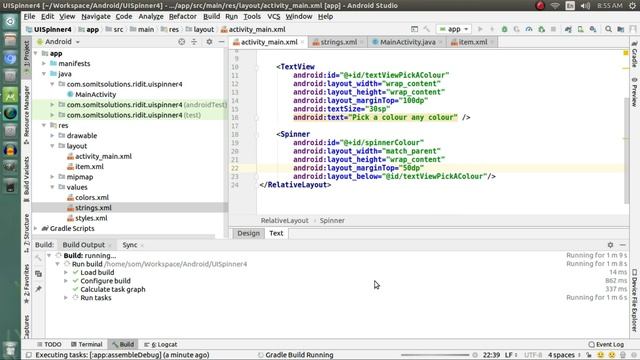640x360 pixels.
Task: Open the app run configuration dropdown
Action: [x=453, y=29]
